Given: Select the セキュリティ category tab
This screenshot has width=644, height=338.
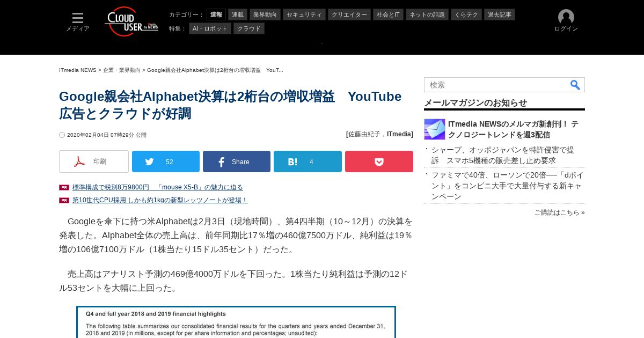Looking at the screenshot, I should [304, 14].
